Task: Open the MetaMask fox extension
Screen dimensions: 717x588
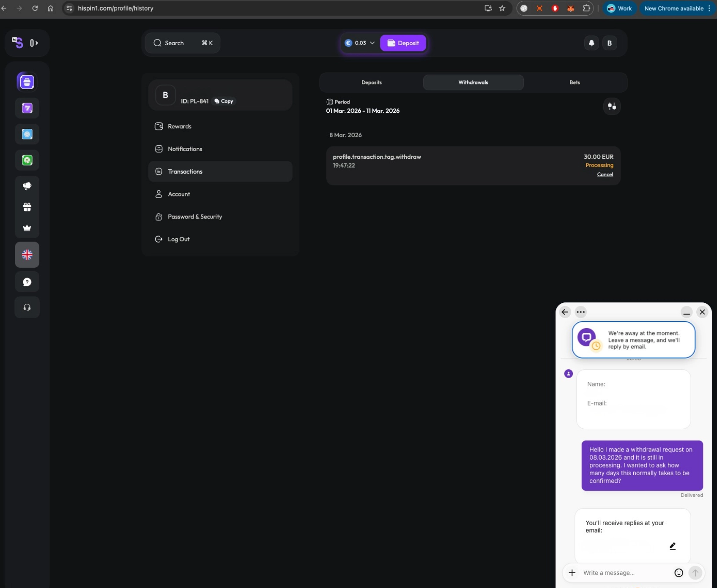Action: [x=571, y=8]
